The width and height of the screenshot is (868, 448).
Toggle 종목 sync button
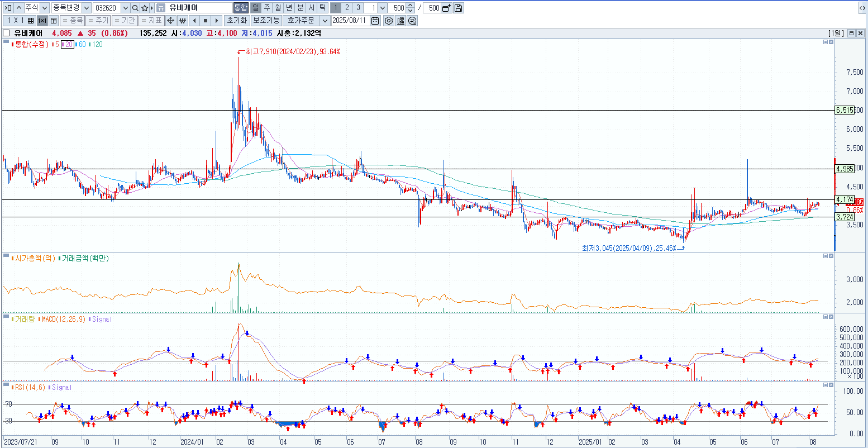pyautogui.click(x=72, y=21)
